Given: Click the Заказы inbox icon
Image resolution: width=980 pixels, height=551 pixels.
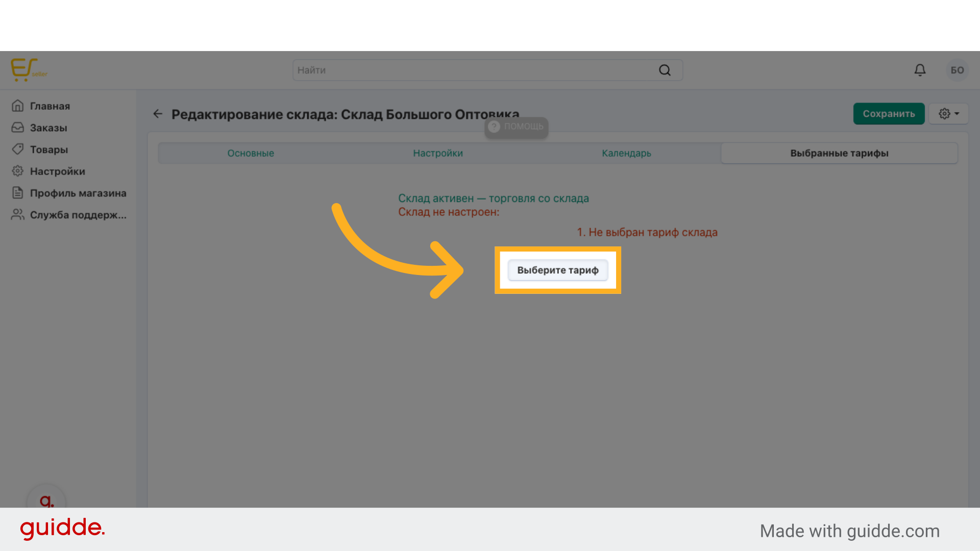Looking at the screenshot, I should [18, 128].
